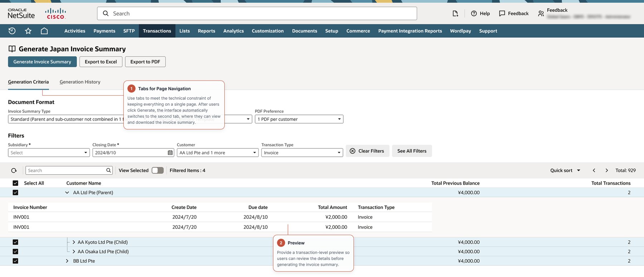
Task: Click the Oracle NetSuite logo
Action: tap(21, 14)
